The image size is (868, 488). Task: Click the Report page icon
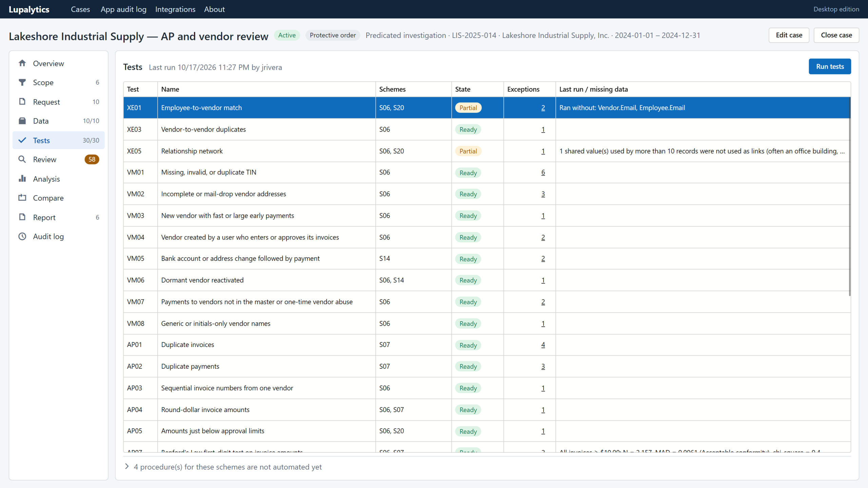pyautogui.click(x=22, y=217)
